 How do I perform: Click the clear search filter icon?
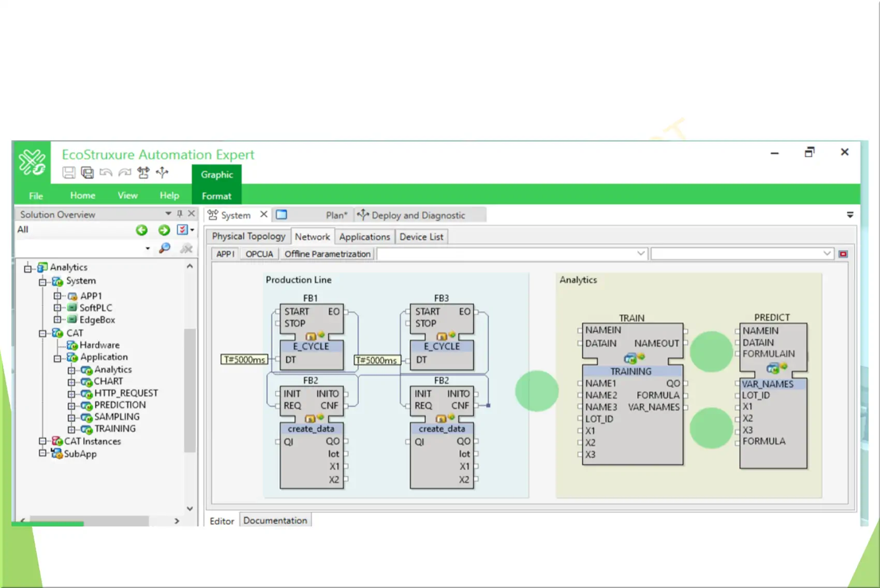[186, 248]
